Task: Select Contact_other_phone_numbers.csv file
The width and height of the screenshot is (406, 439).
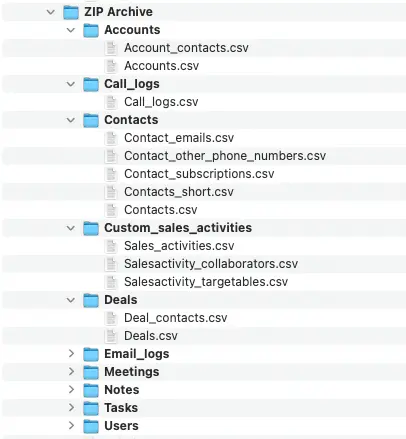Action: tap(225, 156)
